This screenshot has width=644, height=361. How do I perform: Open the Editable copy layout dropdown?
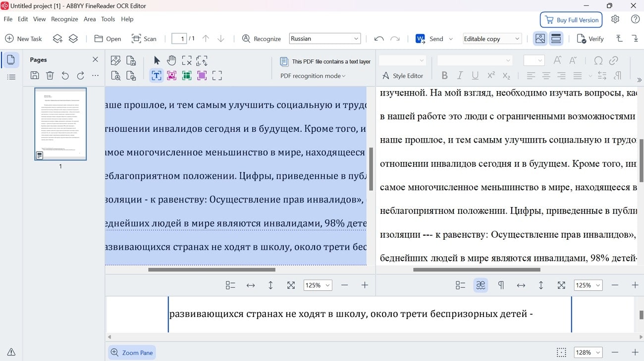point(492,39)
